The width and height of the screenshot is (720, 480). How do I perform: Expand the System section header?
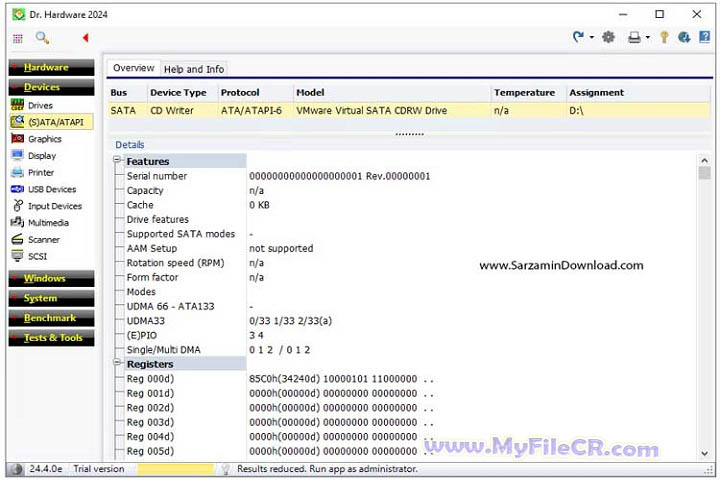[51, 298]
